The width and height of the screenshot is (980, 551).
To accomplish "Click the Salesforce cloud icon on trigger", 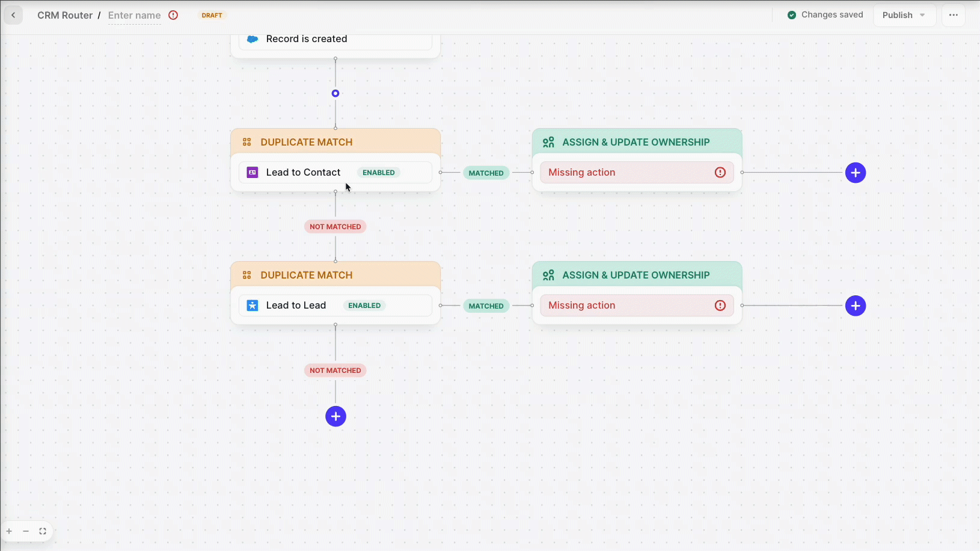I will (x=253, y=39).
